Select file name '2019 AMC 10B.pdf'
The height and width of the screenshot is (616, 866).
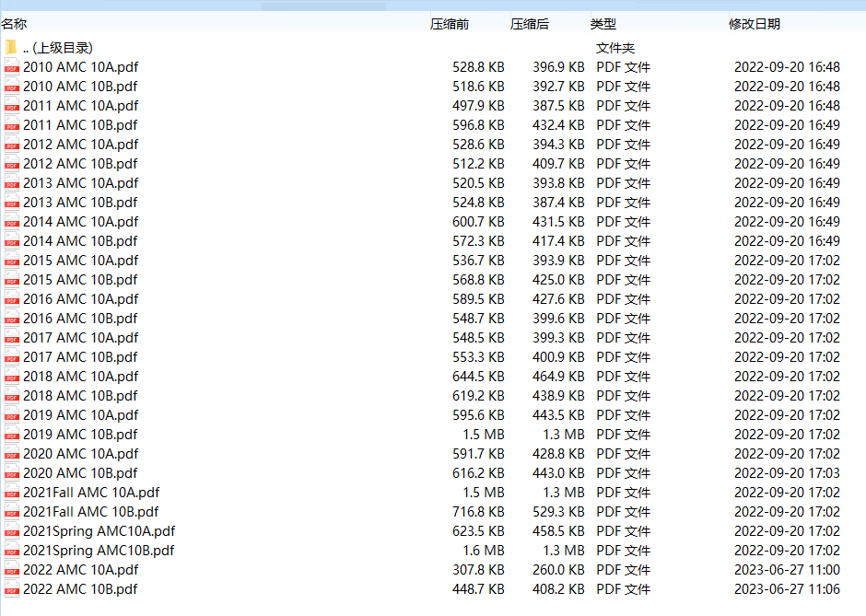[x=80, y=434]
